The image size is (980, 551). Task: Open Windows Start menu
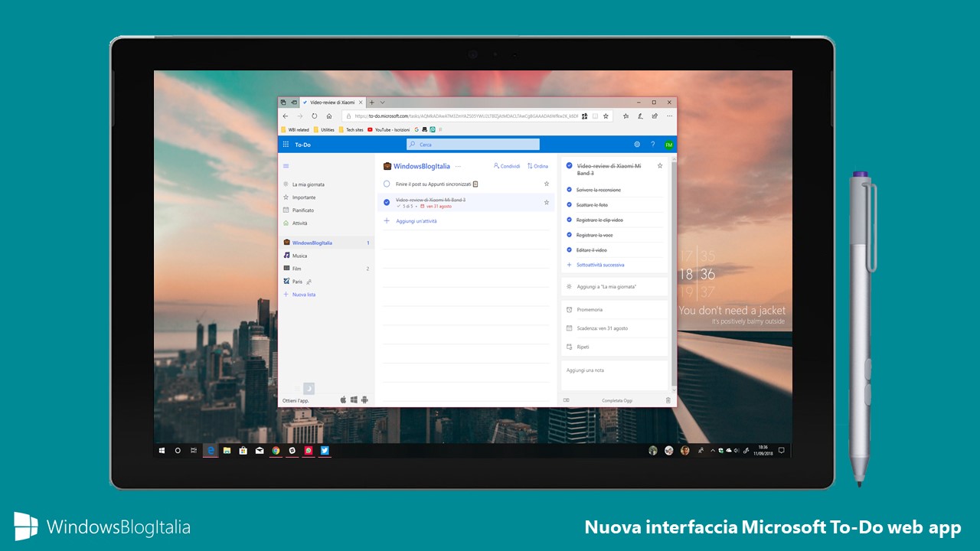[x=162, y=451]
